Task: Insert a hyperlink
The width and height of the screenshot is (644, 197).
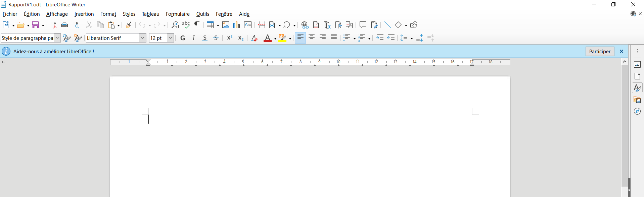Action: (305, 25)
